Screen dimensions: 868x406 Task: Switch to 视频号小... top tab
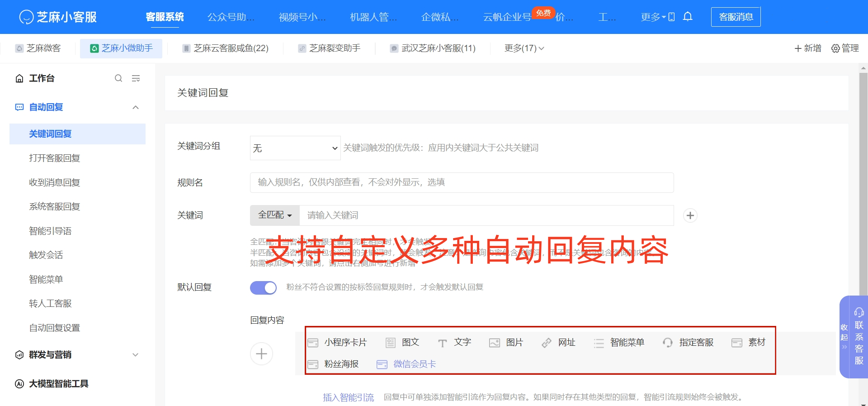point(302,17)
